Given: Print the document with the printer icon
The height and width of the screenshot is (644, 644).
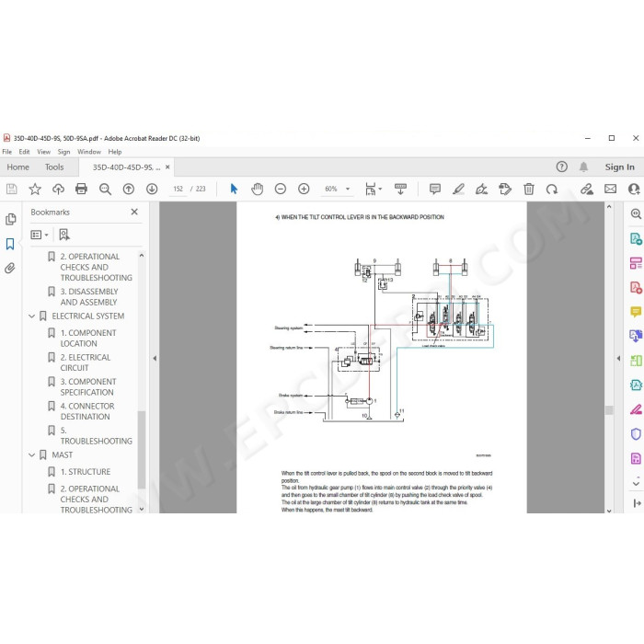Looking at the screenshot, I should pos(81,189).
